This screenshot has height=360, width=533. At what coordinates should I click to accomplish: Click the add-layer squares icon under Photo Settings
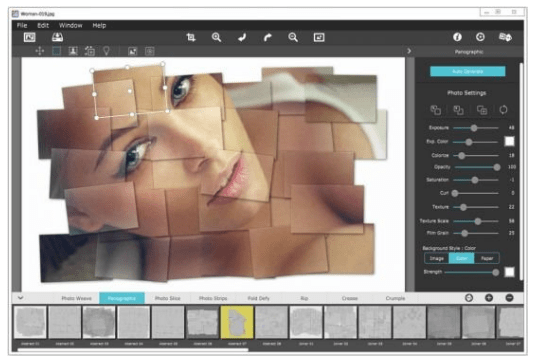point(482,110)
